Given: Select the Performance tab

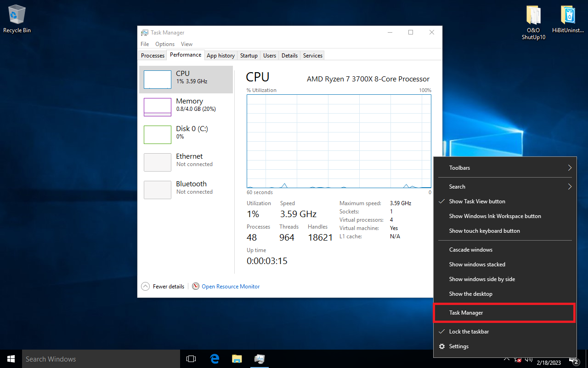Looking at the screenshot, I should point(186,55).
